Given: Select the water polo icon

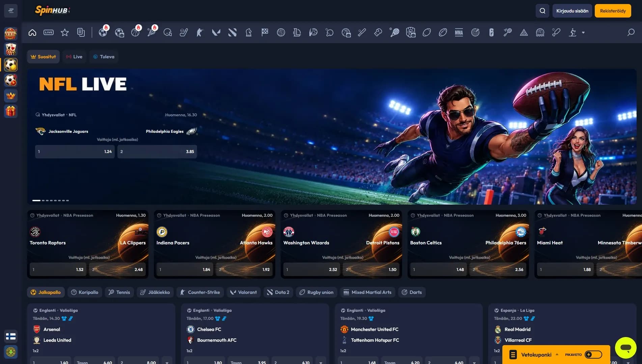Looking at the screenshot, I should (540, 33).
